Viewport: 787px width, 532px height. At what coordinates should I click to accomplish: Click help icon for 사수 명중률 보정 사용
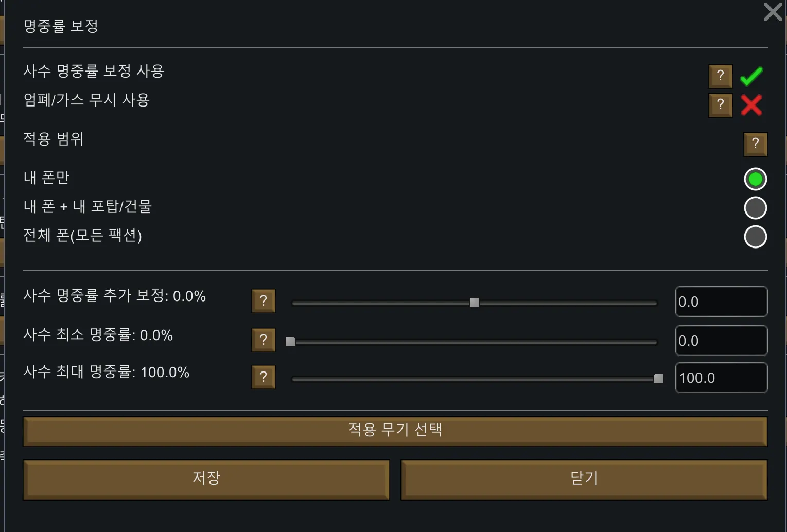point(720,77)
